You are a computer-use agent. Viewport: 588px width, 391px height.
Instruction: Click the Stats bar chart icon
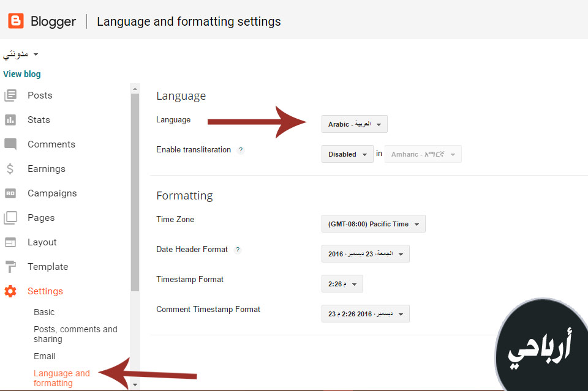tap(10, 120)
